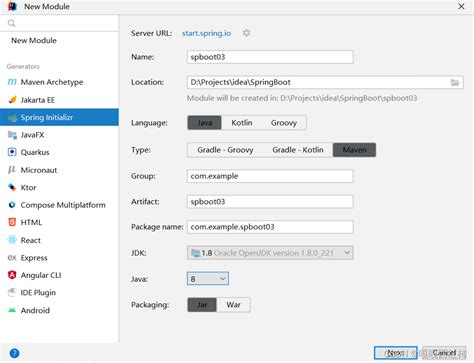This screenshot has height=363, width=474.
Task: Select the Angular CLI generator icon
Action: pos(12,275)
